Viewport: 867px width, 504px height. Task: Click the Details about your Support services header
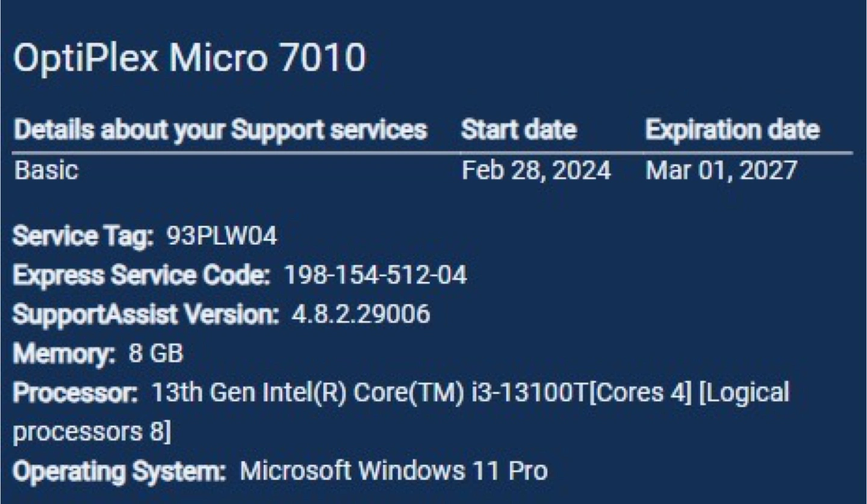click(x=220, y=131)
